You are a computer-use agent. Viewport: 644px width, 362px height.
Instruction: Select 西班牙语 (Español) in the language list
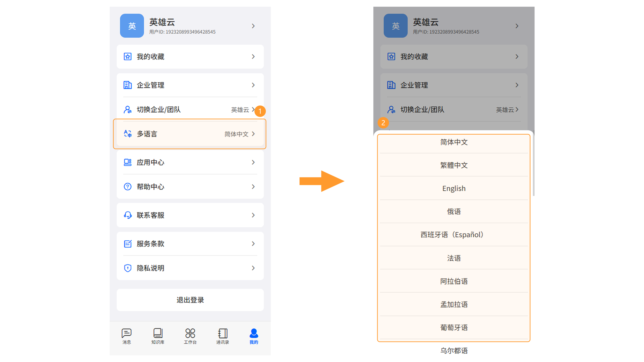(454, 235)
